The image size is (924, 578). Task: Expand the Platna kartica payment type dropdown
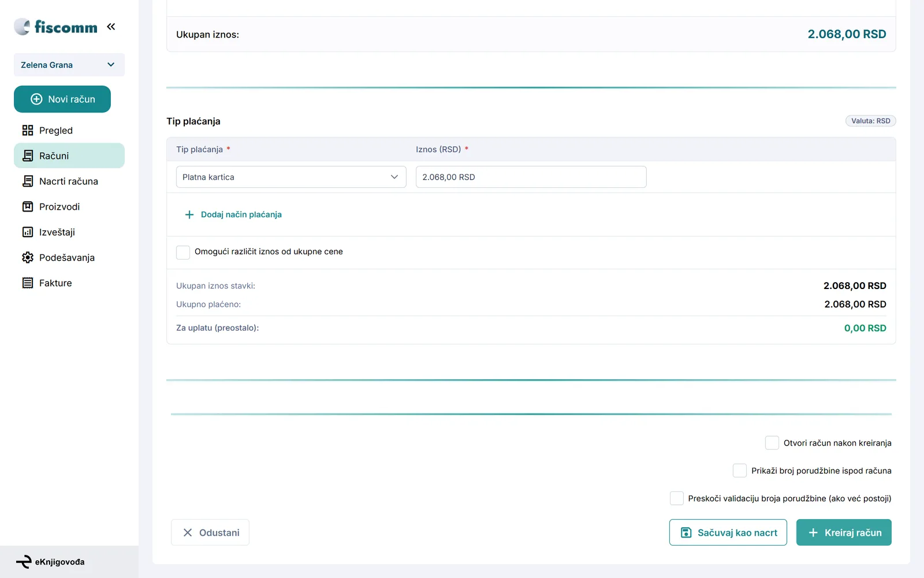click(x=291, y=177)
